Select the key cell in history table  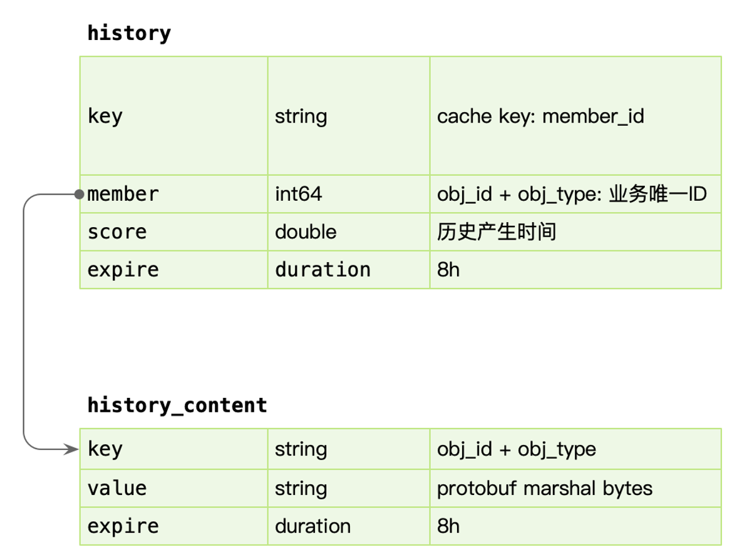(x=173, y=116)
